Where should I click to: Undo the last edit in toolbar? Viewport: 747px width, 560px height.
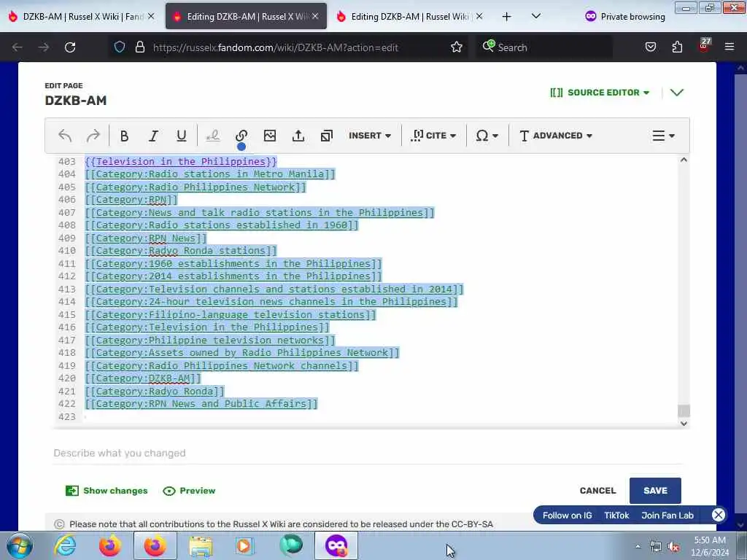click(65, 136)
